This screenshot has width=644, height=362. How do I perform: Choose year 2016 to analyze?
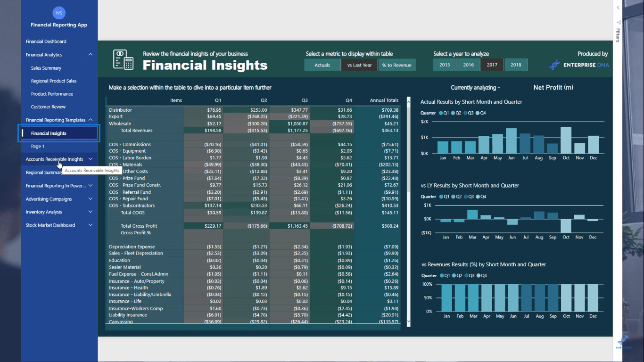tap(469, 65)
